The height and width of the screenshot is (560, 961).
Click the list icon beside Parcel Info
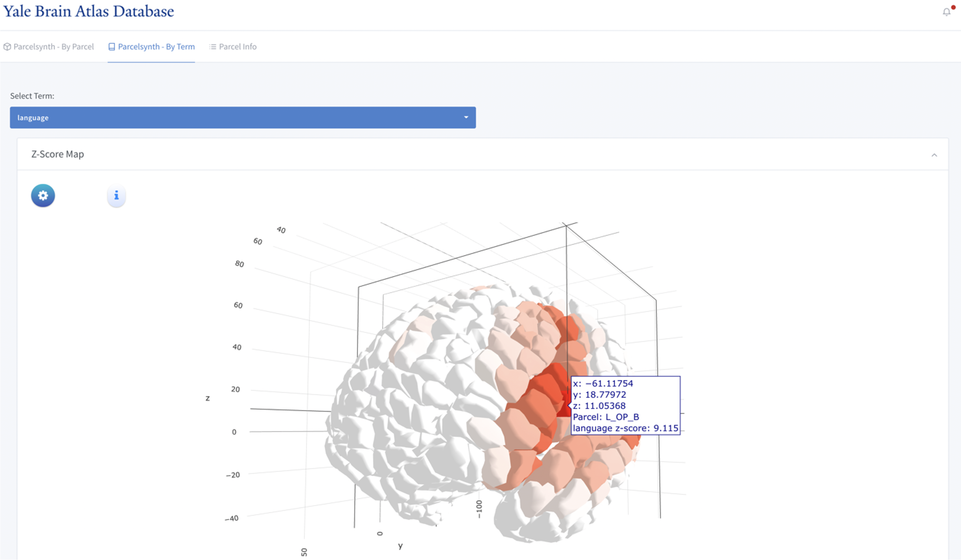[212, 47]
